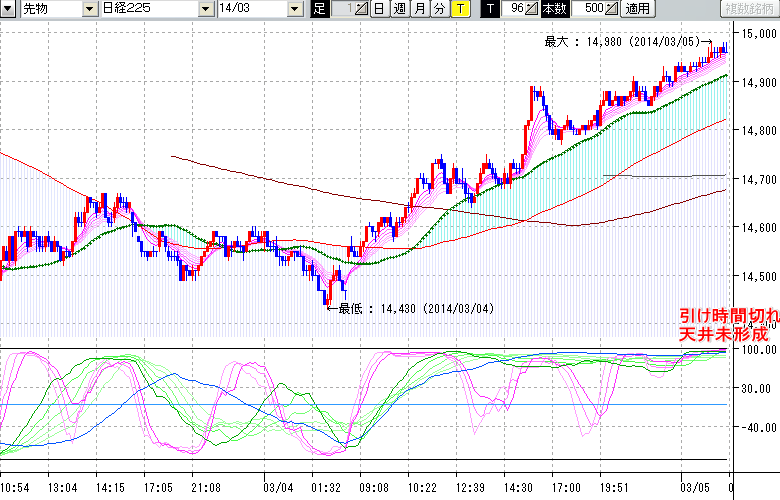This screenshot has height=500, width=780.
Task: Select the 月 monthly timeframe button
Action: (419, 9)
